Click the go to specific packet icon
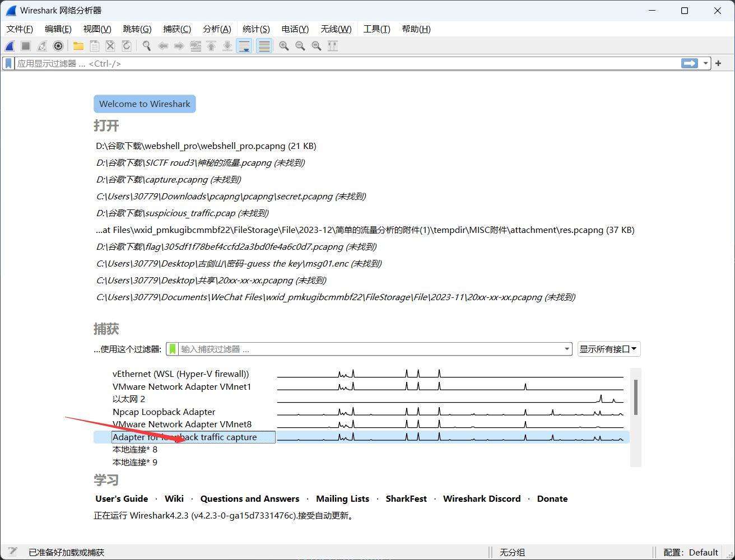 click(x=196, y=46)
